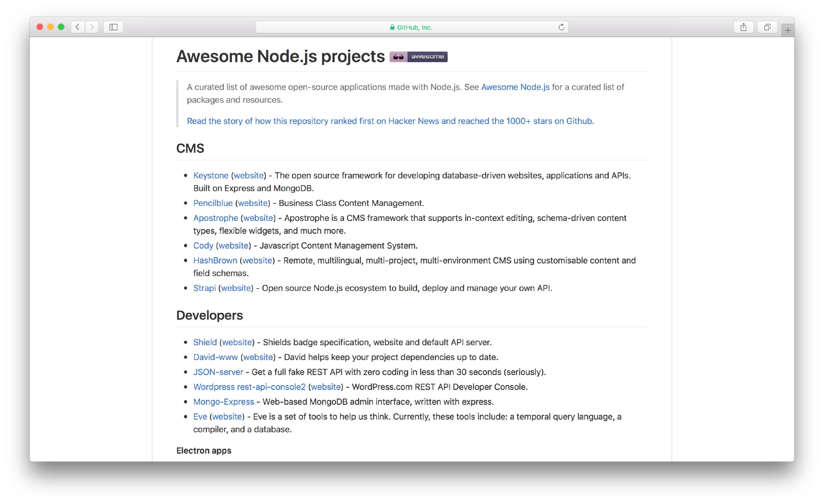Click the GitHub, Inc. address bar
The image size is (824, 504).
[x=412, y=27]
